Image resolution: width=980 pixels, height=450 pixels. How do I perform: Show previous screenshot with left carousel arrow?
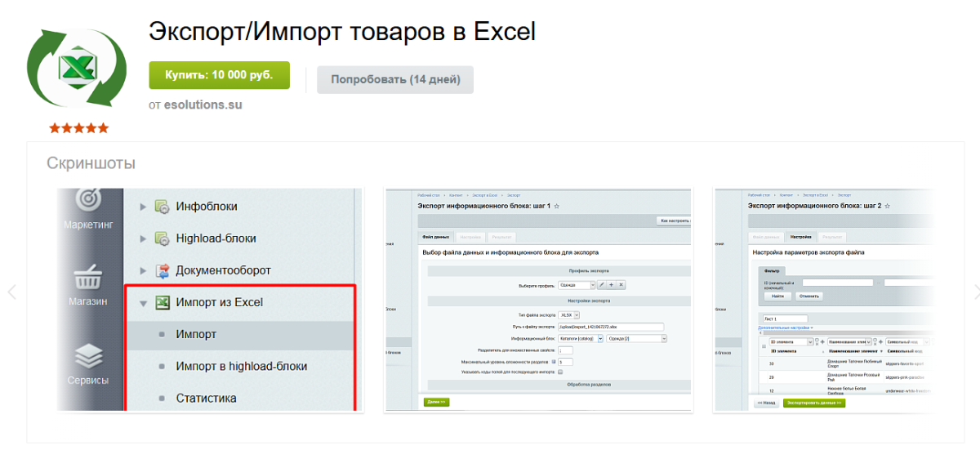tap(11, 292)
